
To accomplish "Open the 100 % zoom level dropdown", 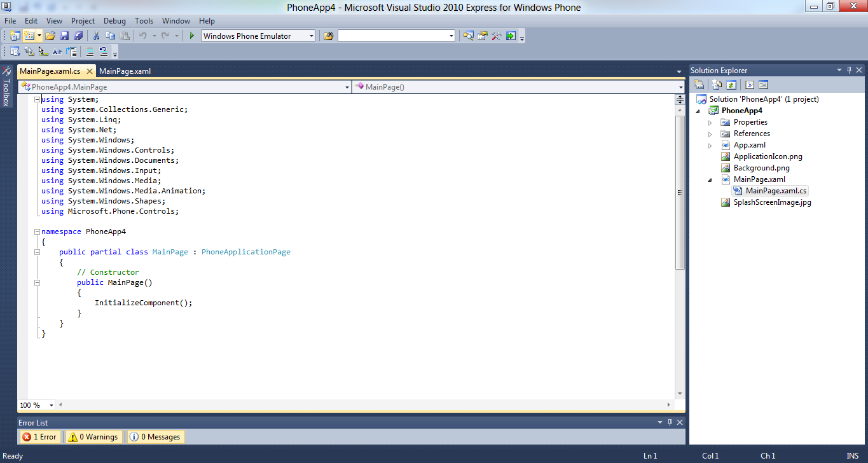I will pyautogui.click(x=52, y=405).
